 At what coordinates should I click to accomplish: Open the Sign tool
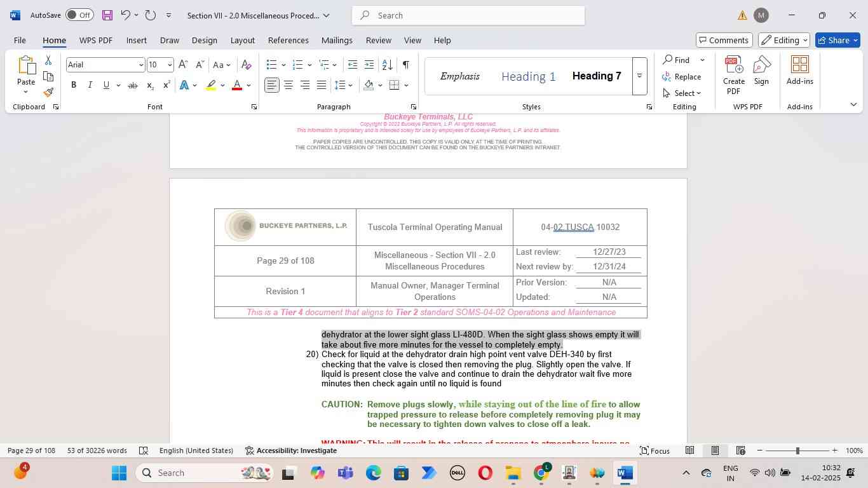point(761,71)
